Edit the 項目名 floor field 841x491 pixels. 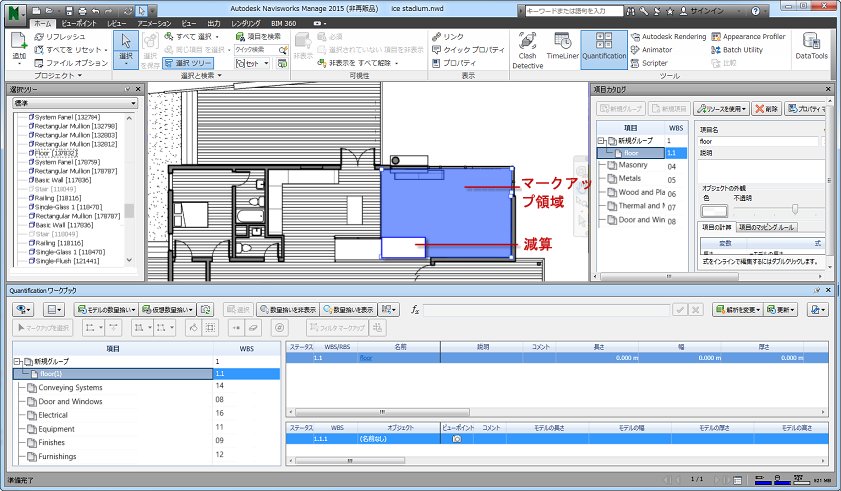coord(758,142)
